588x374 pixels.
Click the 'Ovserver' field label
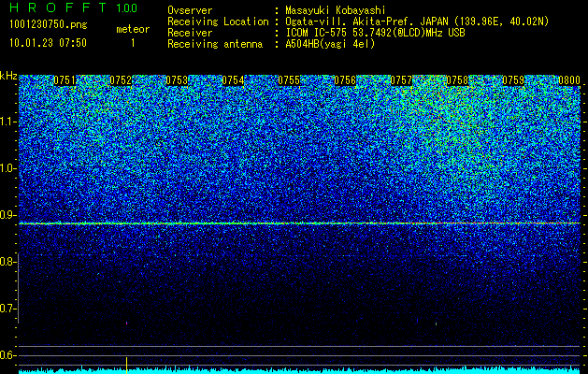click(190, 10)
